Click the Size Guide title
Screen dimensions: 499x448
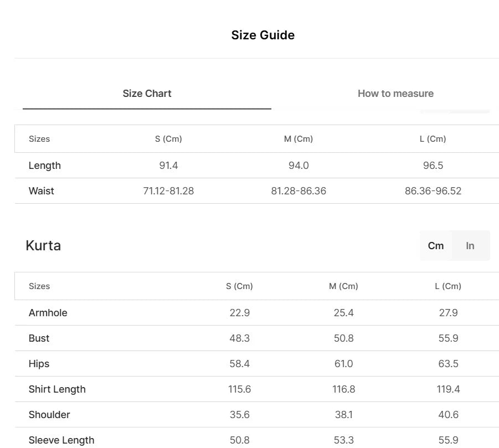(x=263, y=35)
